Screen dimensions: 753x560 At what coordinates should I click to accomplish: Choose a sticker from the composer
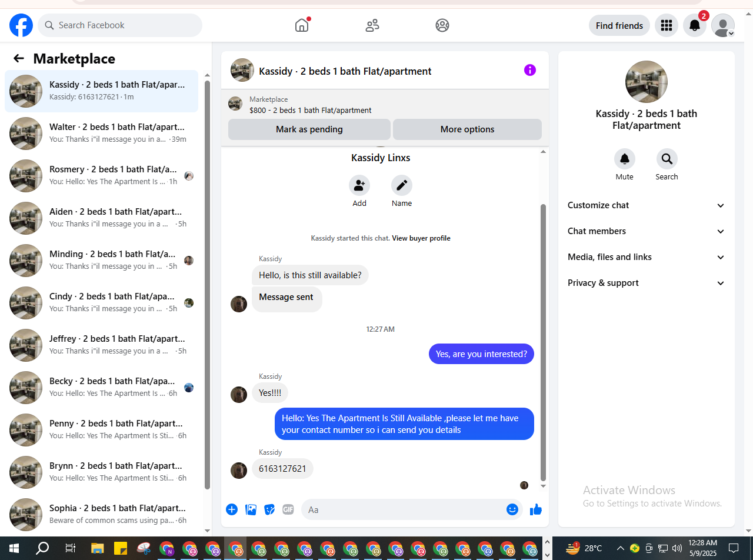pos(269,509)
